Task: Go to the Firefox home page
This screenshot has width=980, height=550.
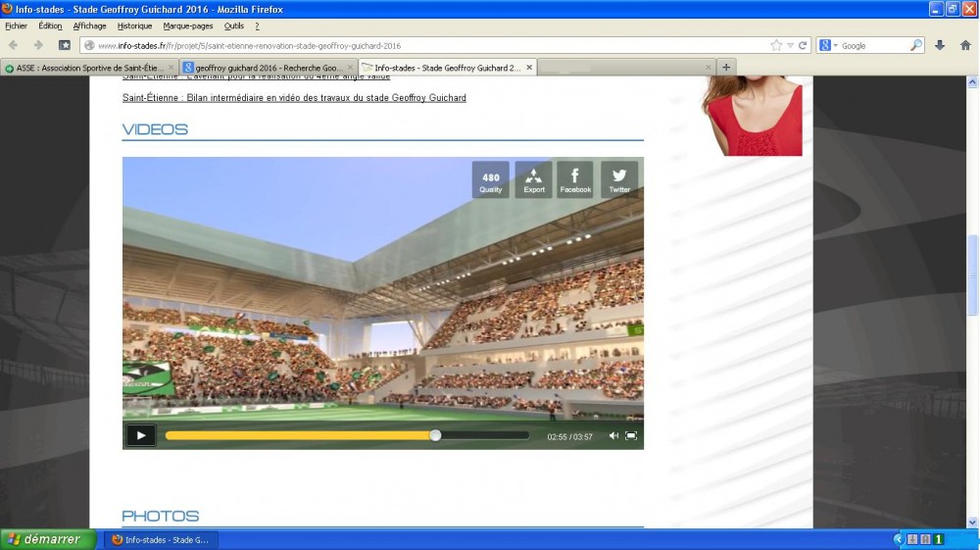Action: (965, 45)
